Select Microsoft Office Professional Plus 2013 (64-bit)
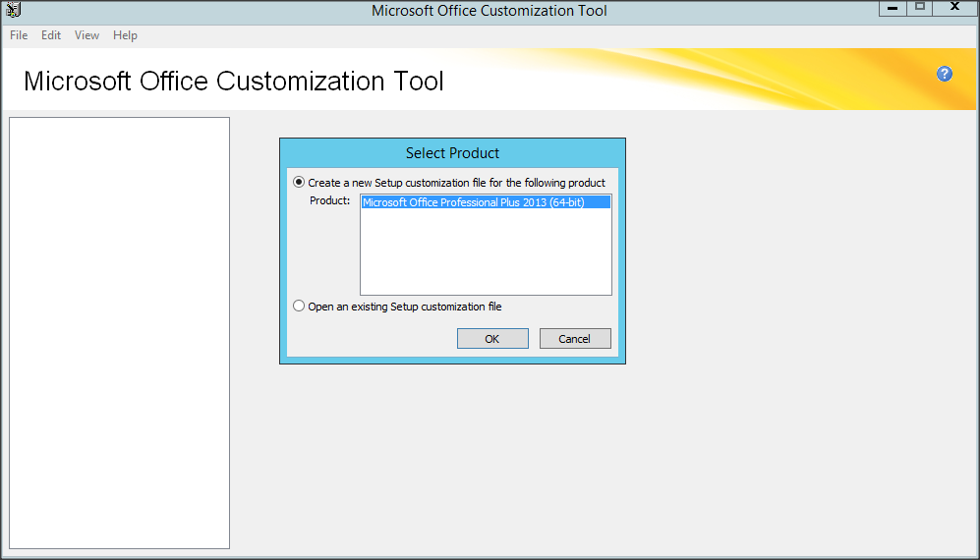This screenshot has height=560, width=980. [474, 202]
